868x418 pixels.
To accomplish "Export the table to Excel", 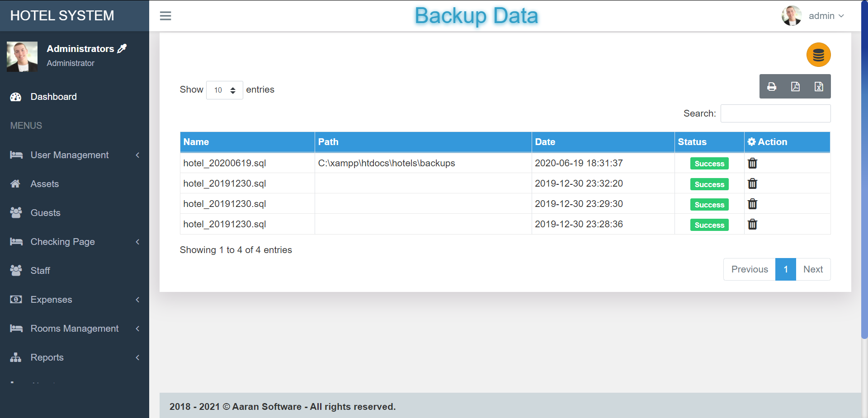I will [x=819, y=87].
